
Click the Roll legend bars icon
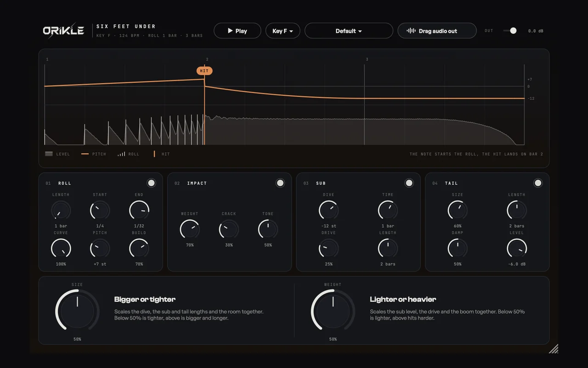(x=121, y=154)
